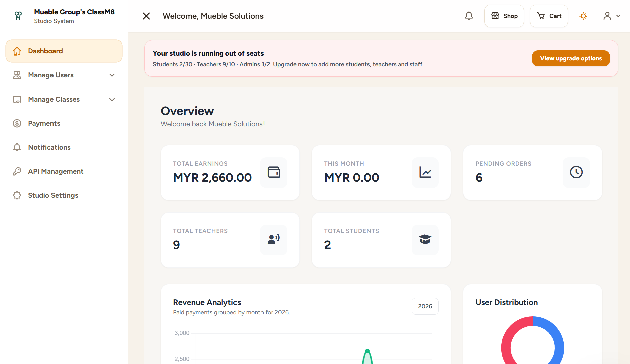Click the total students count 2

(328, 245)
